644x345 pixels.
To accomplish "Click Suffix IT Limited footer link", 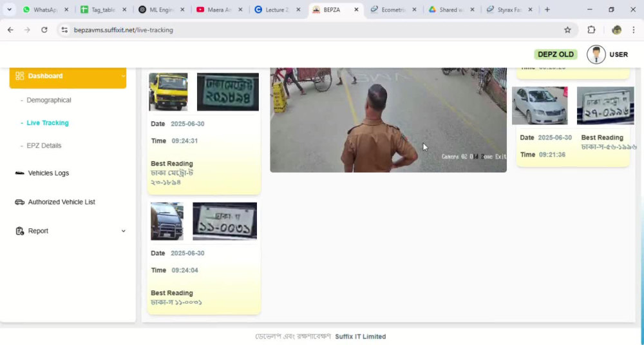I will pyautogui.click(x=360, y=337).
